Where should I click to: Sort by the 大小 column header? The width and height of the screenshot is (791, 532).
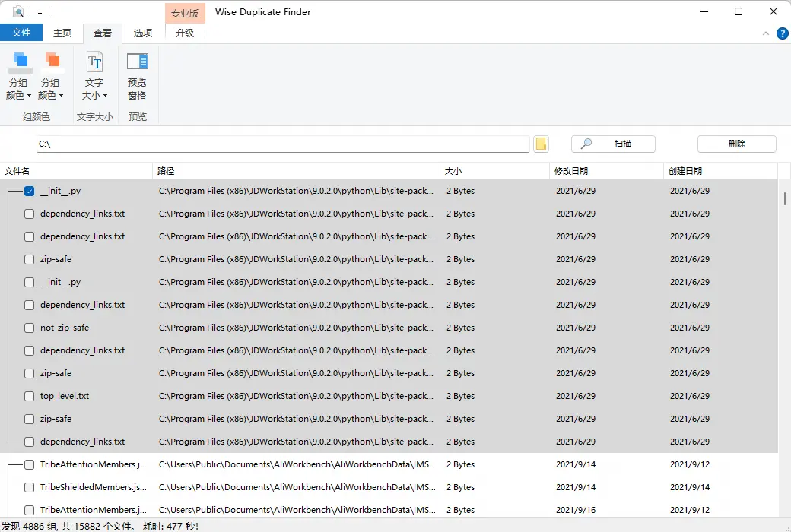[x=495, y=171]
